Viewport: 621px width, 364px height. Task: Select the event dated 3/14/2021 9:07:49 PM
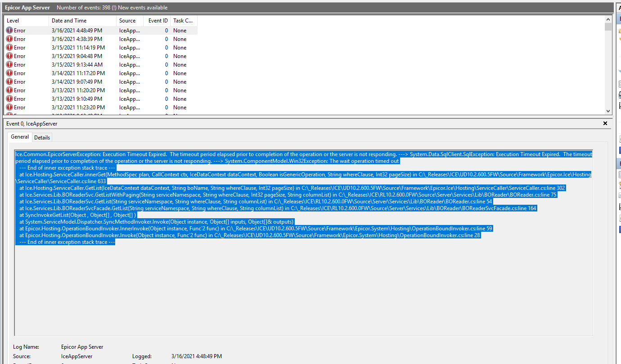pos(101,82)
